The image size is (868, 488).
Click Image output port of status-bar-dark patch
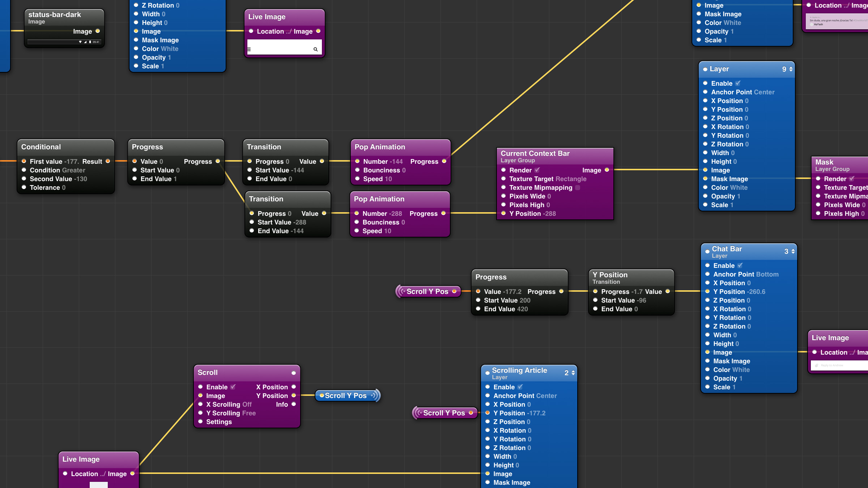[x=98, y=31]
